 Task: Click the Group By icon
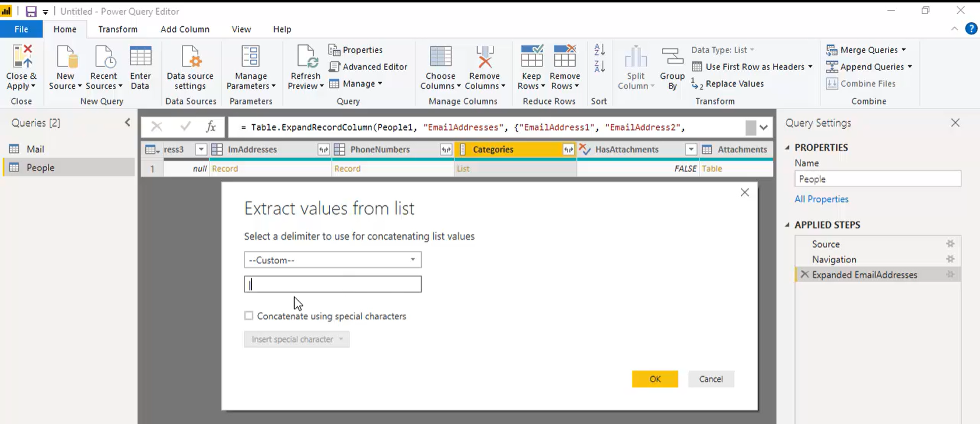(672, 57)
